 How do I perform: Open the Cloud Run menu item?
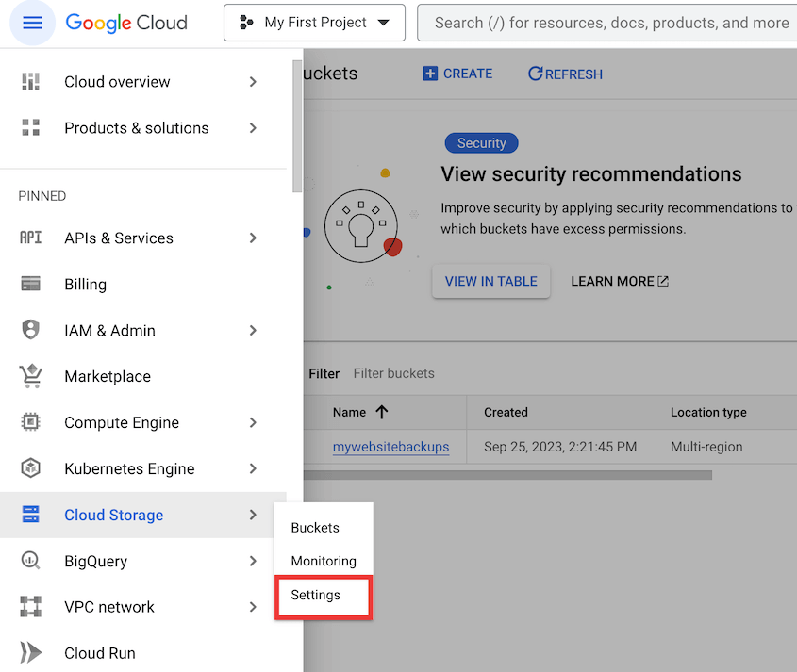pos(143,653)
